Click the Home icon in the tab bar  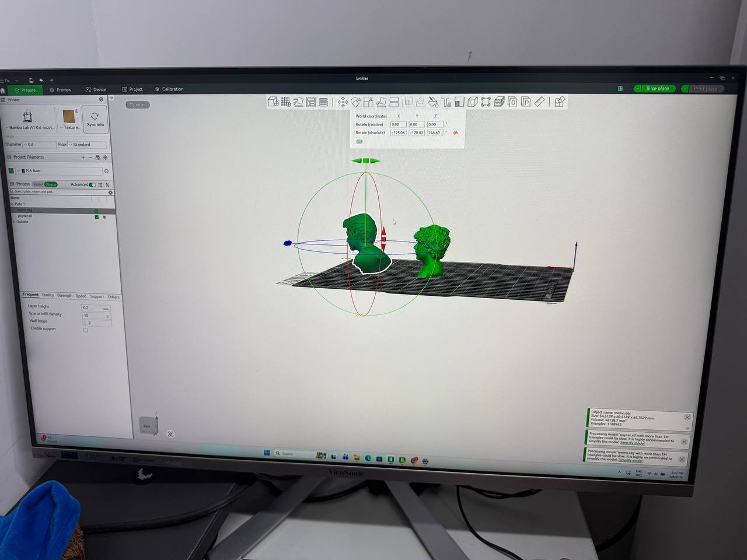3,90
